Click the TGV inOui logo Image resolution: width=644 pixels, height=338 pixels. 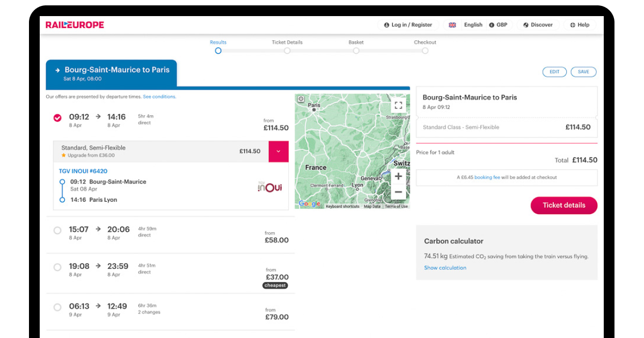coord(270,187)
